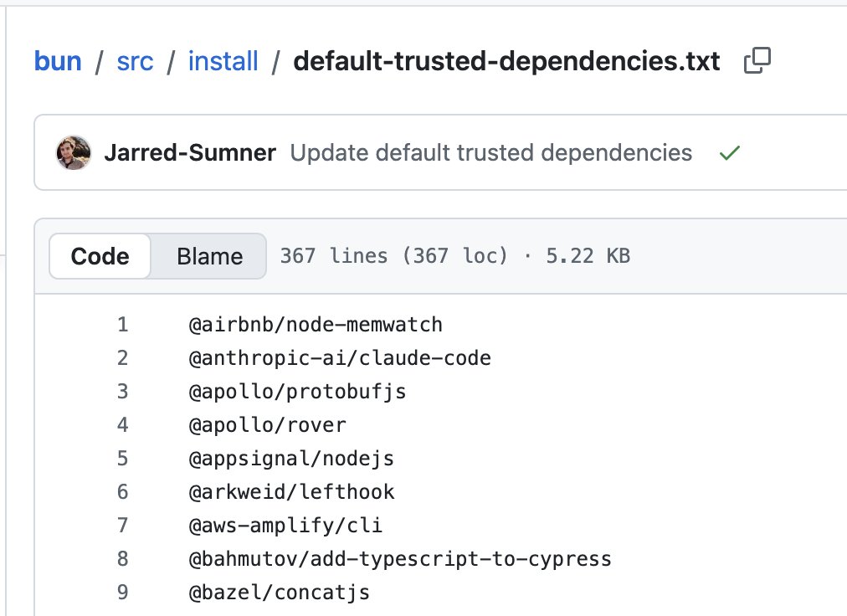Click the @bahmutov/add-typescript-to-cypress line
Screen dimensions: 847x616
tap(400, 559)
